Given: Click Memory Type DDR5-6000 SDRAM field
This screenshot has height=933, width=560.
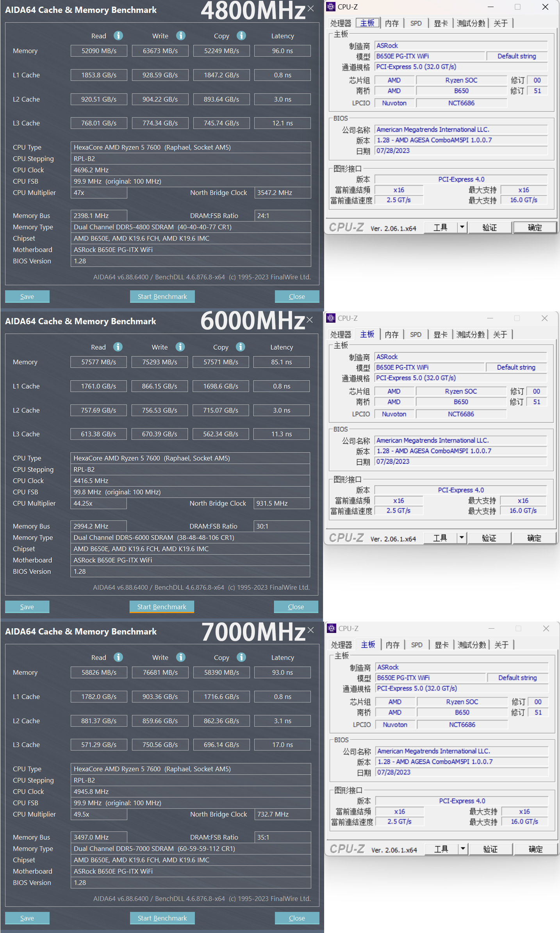Looking at the screenshot, I should coord(190,538).
